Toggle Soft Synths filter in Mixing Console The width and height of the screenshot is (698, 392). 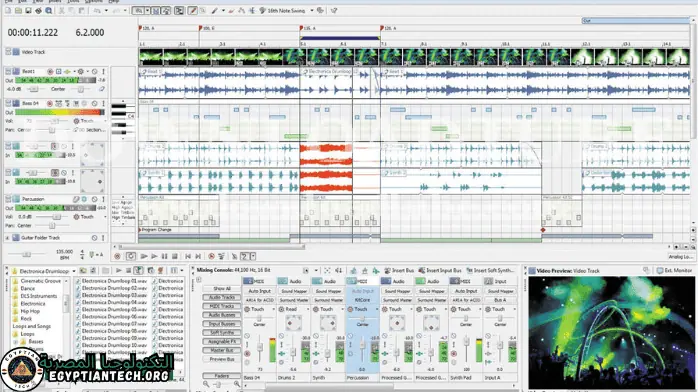222,332
